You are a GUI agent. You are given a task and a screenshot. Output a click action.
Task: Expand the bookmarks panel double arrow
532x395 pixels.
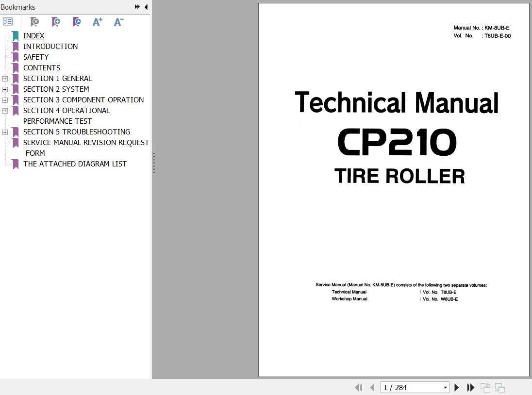point(137,7)
